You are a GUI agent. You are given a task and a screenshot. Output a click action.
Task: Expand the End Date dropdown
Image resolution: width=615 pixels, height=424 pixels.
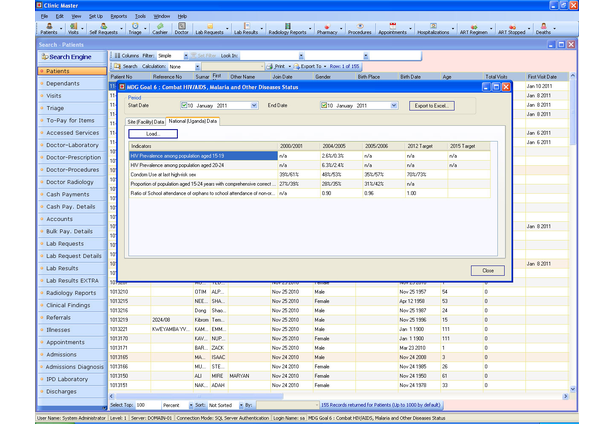pyautogui.click(x=394, y=106)
